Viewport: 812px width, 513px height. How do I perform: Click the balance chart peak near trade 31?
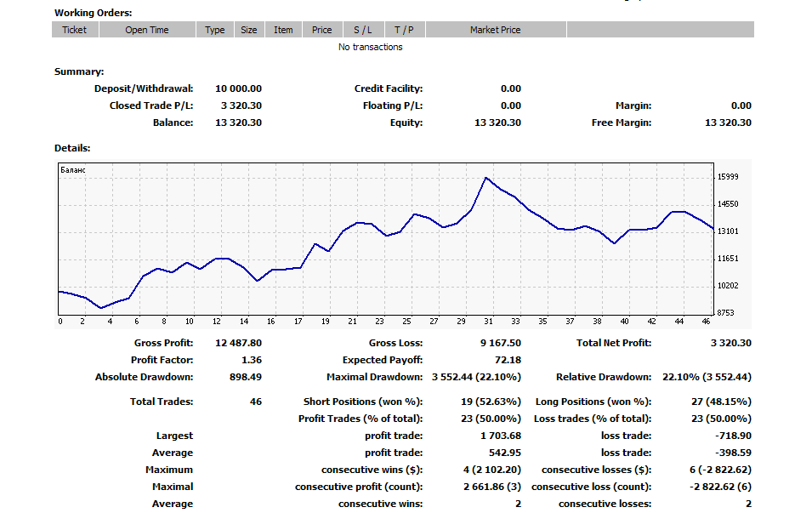point(485,178)
